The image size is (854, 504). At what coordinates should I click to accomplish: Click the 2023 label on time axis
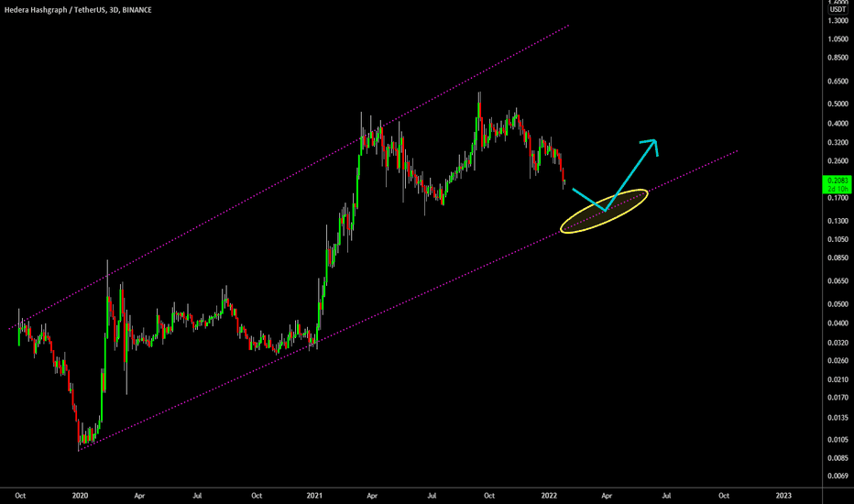point(783,496)
